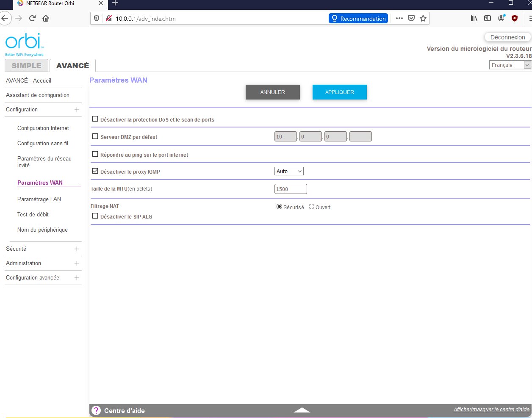The width and height of the screenshot is (532, 418).
Task: Open the uBlock Origin extension icon
Action: (x=515, y=18)
